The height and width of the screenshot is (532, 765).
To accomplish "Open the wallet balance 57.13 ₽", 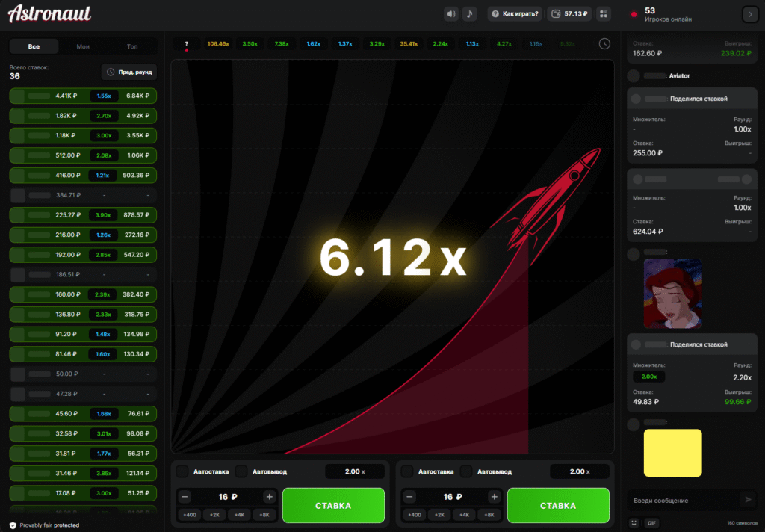I will tap(569, 13).
